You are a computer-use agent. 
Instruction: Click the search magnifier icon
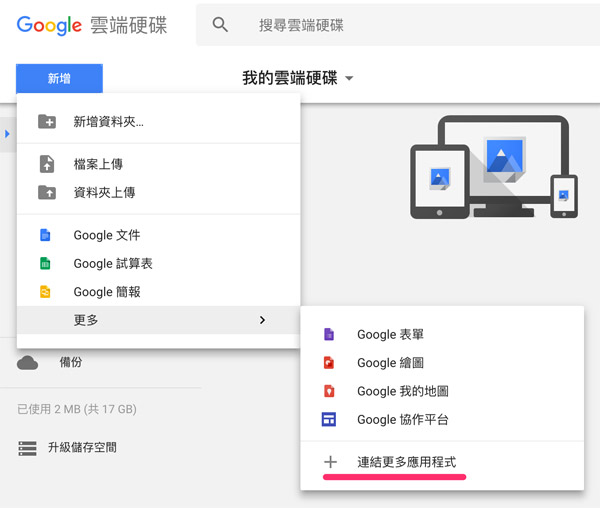221,25
